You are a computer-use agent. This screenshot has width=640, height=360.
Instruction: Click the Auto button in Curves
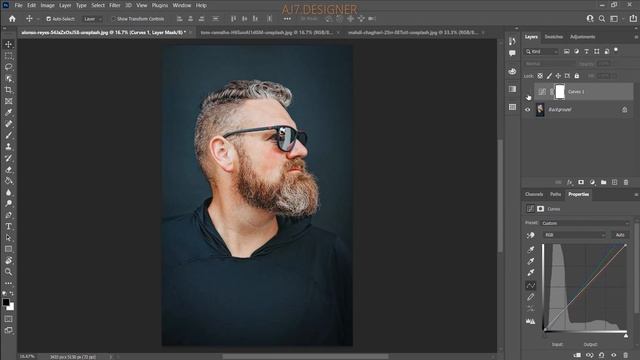click(620, 235)
